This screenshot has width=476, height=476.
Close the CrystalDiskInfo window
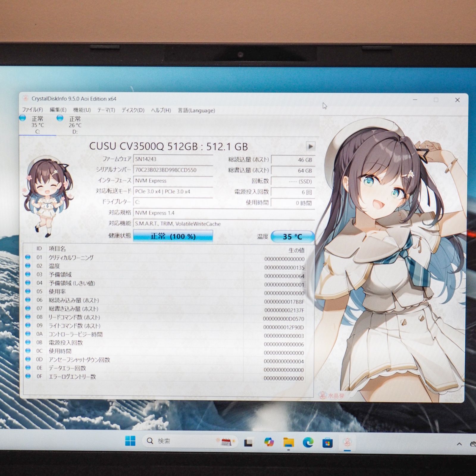[x=458, y=100]
